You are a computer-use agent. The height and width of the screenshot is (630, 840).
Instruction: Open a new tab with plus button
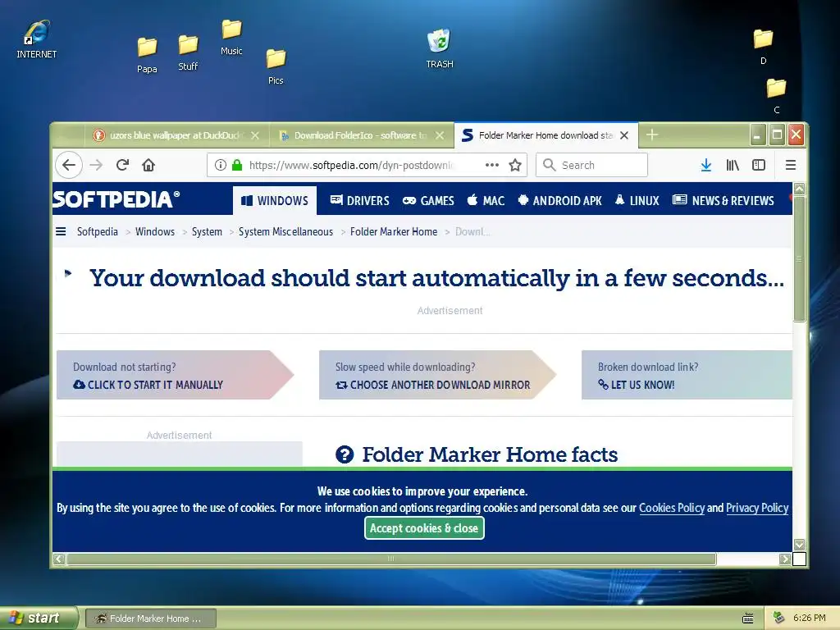(652, 135)
